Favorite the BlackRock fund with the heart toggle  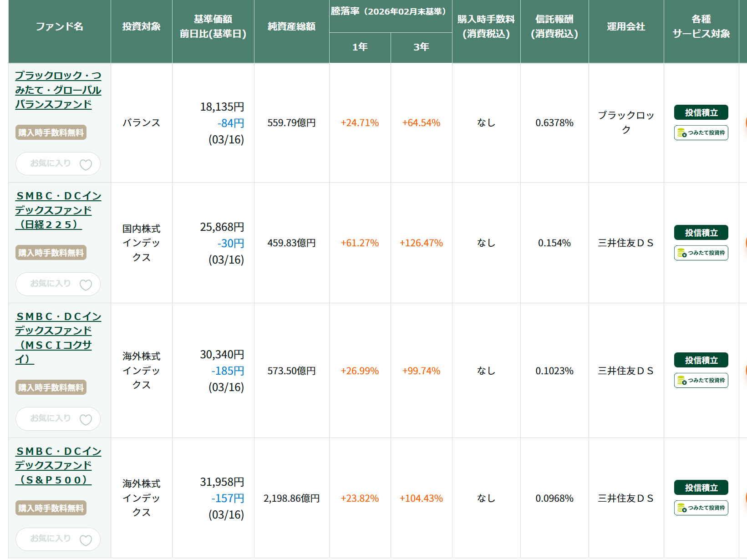pyautogui.click(x=86, y=164)
